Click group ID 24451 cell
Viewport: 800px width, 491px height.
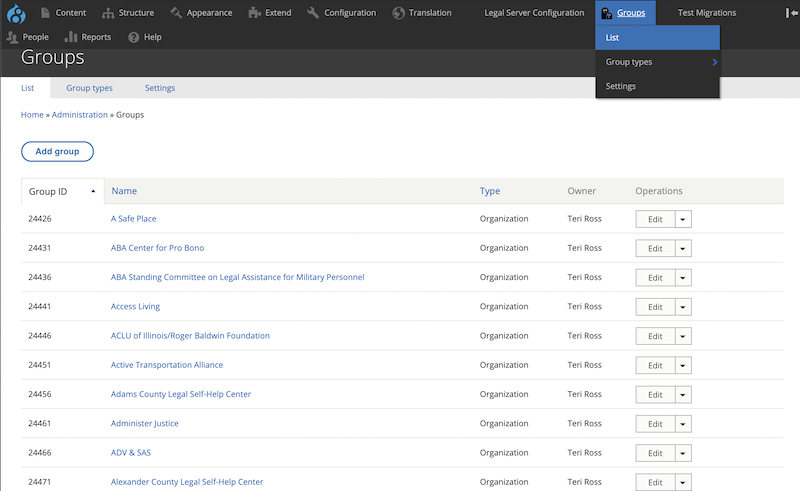coord(40,365)
